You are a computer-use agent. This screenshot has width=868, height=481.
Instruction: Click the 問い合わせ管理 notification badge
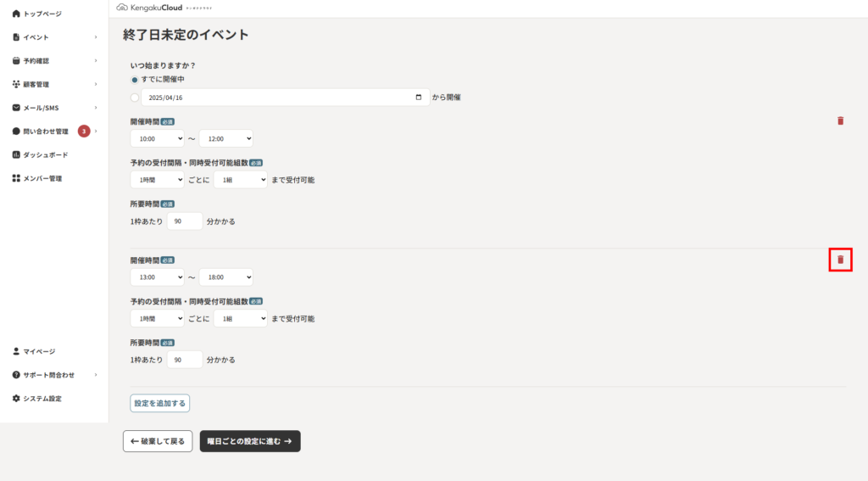tap(84, 131)
